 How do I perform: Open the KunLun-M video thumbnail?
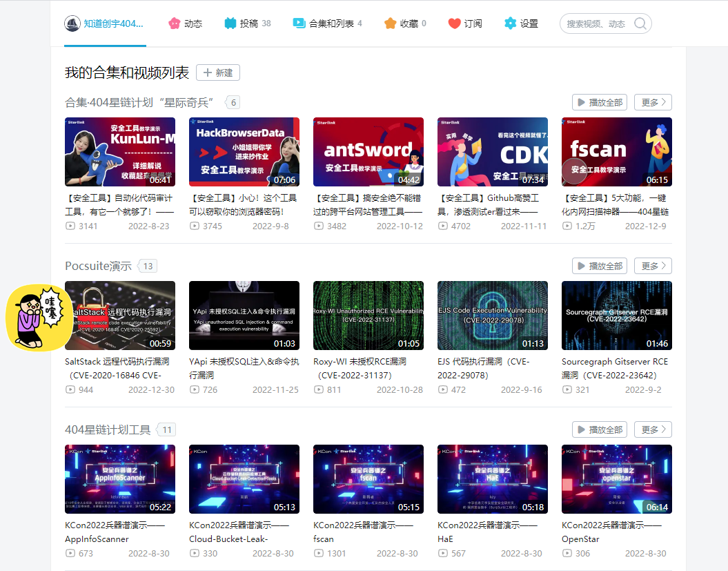click(x=120, y=152)
